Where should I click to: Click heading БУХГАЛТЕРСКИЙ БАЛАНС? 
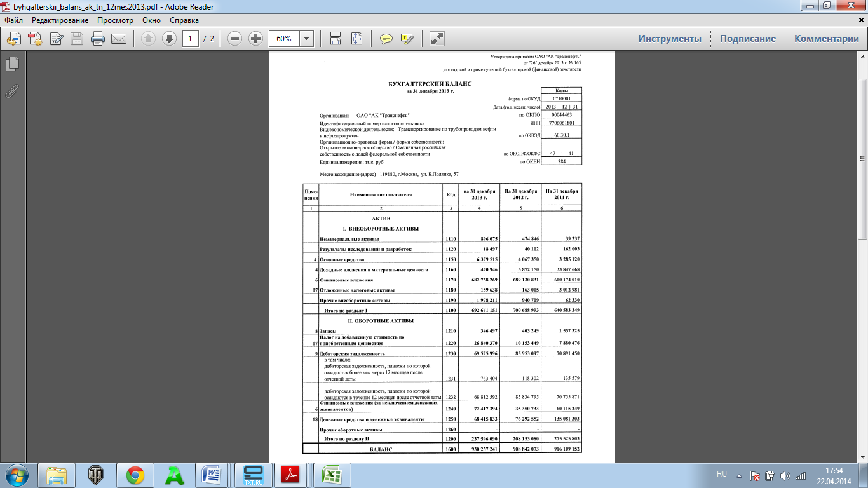[430, 84]
